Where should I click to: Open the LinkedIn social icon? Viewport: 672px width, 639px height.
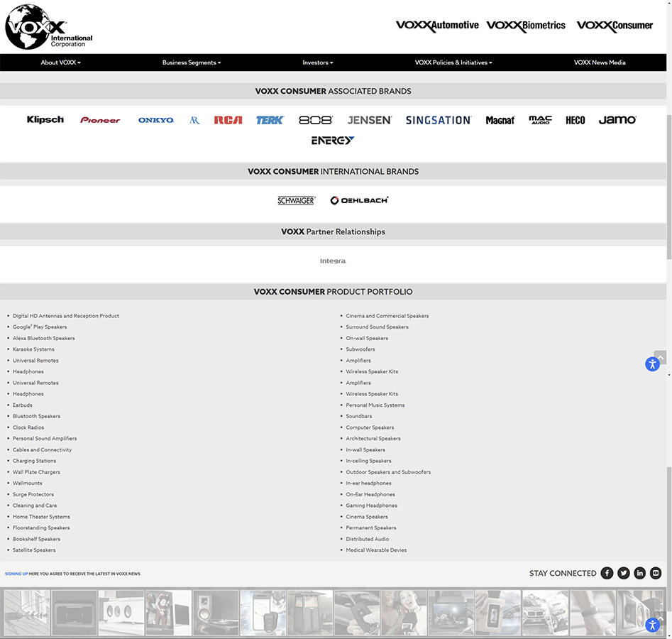pyautogui.click(x=640, y=573)
